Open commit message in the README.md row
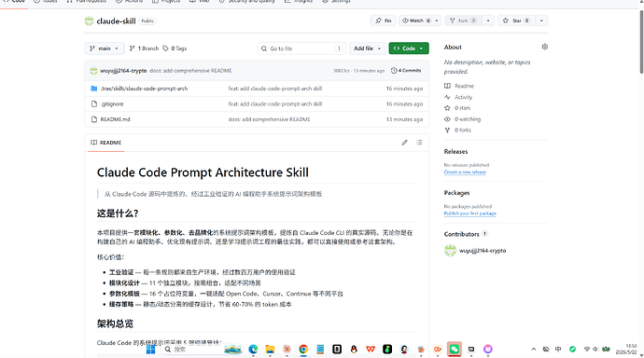 (270, 119)
